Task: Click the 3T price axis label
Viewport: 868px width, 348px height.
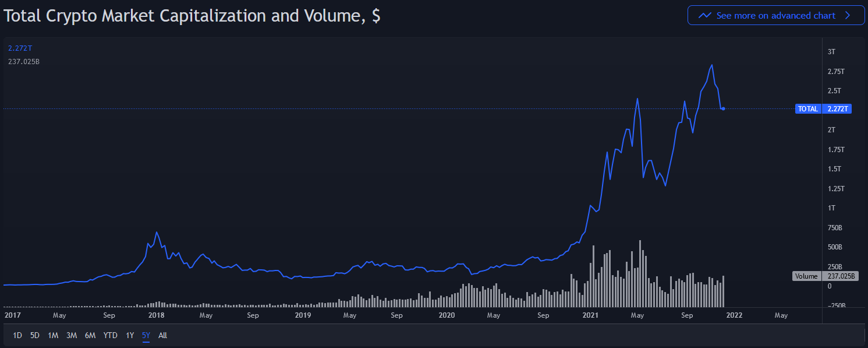Action: pyautogui.click(x=831, y=52)
